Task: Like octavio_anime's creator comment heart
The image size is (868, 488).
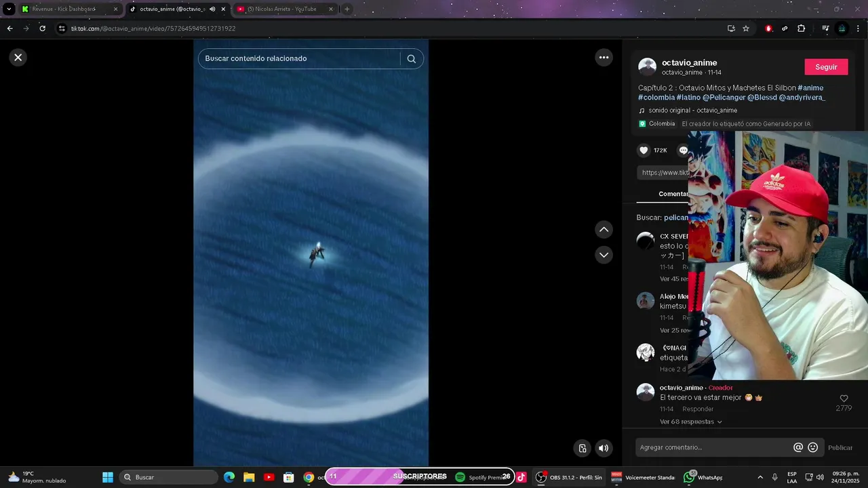Action: (x=844, y=399)
